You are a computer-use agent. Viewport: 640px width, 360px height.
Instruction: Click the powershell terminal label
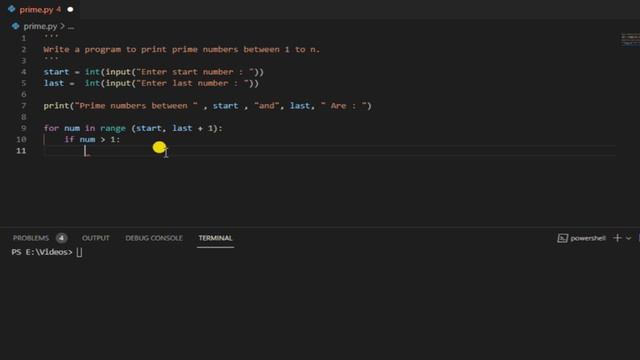[588, 238]
